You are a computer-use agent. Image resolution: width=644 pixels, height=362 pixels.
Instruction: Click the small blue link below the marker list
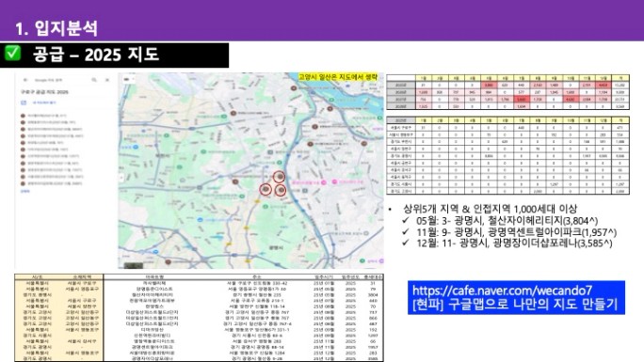[x=25, y=191]
